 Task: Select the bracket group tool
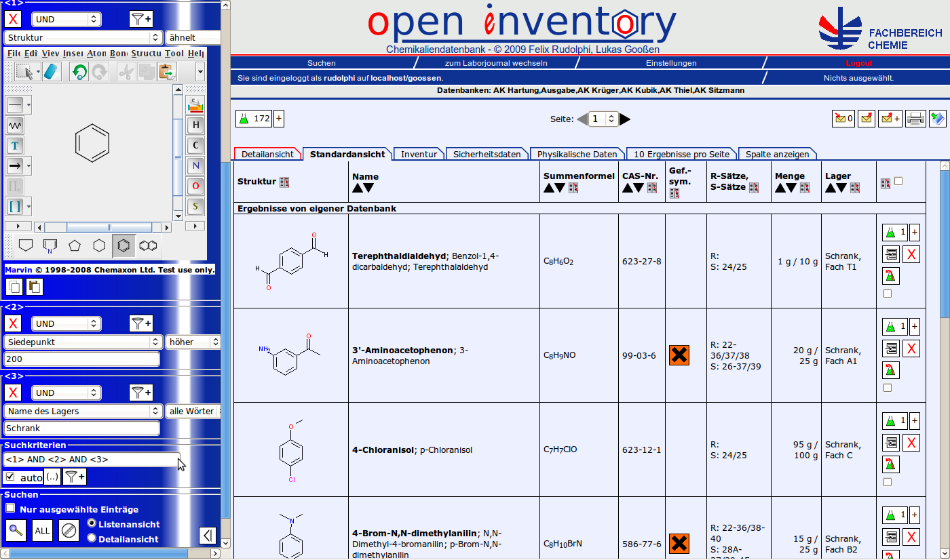click(15, 205)
